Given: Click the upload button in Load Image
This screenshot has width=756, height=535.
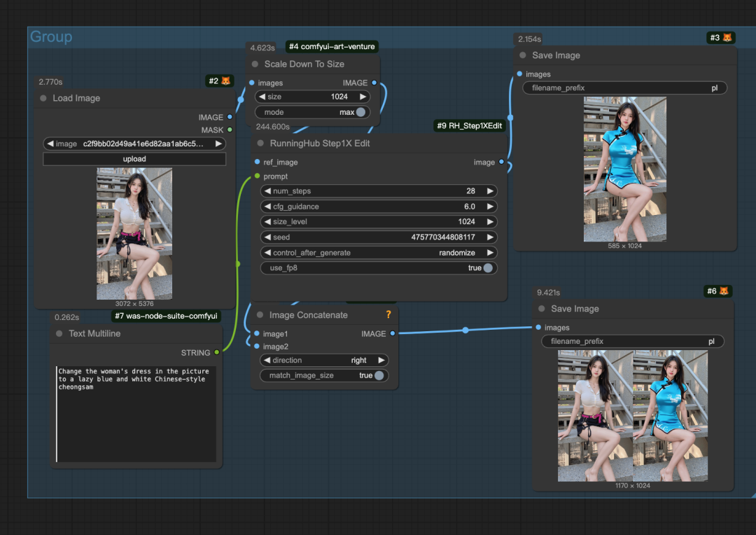Looking at the screenshot, I should pyautogui.click(x=134, y=159).
